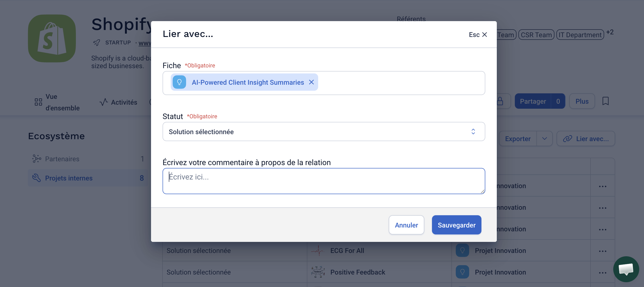Click the CSR Team tag
The image size is (644, 287).
(x=536, y=35)
